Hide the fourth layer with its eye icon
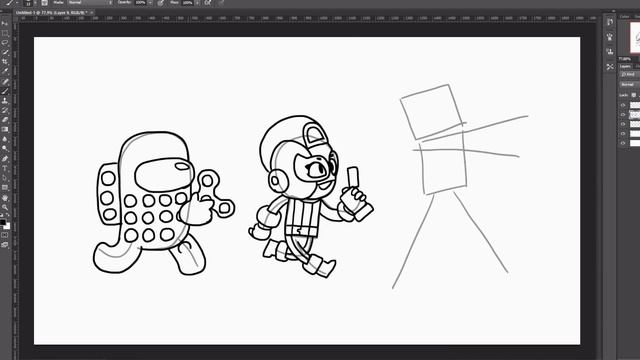 623,134
